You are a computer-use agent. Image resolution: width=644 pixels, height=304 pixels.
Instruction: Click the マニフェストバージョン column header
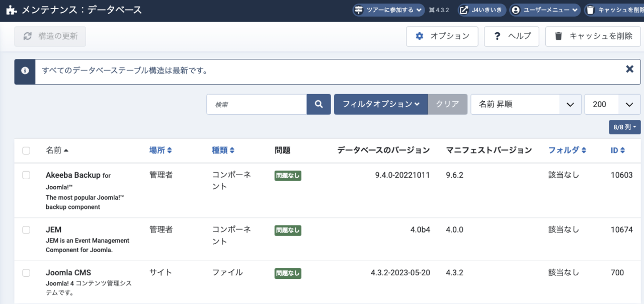489,150
